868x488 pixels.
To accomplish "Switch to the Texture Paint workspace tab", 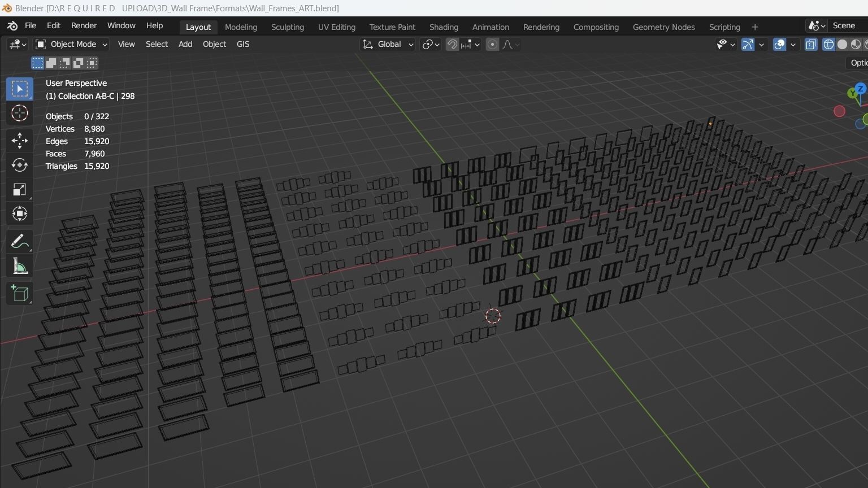I will (x=392, y=27).
